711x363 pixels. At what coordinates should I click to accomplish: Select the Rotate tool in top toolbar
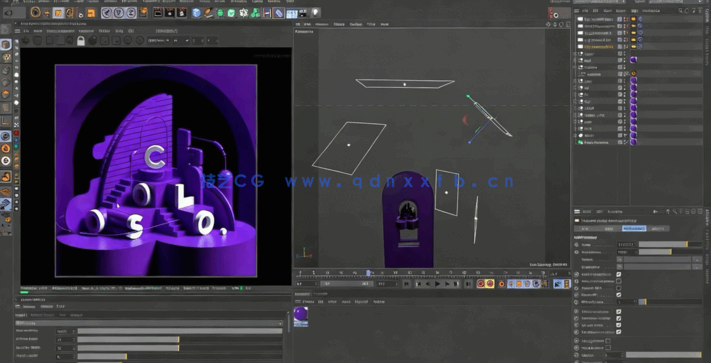point(69,13)
